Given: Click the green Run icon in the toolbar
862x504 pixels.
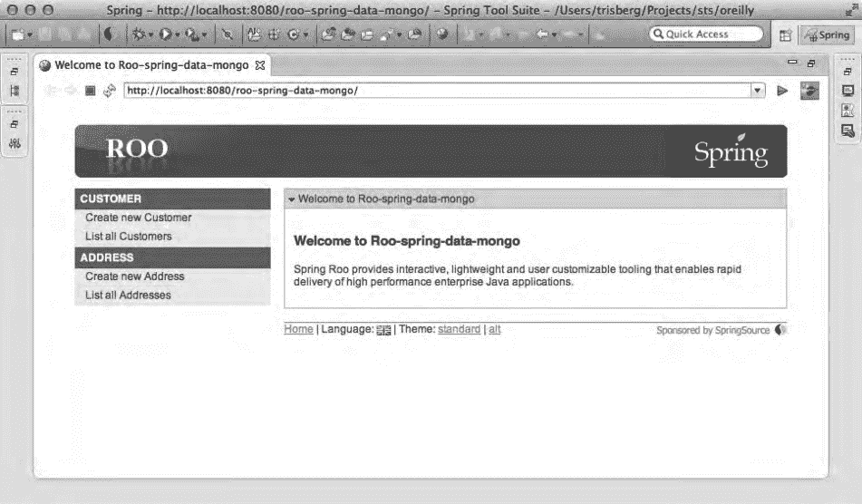Looking at the screenshot, I should [x=166, y=34].
